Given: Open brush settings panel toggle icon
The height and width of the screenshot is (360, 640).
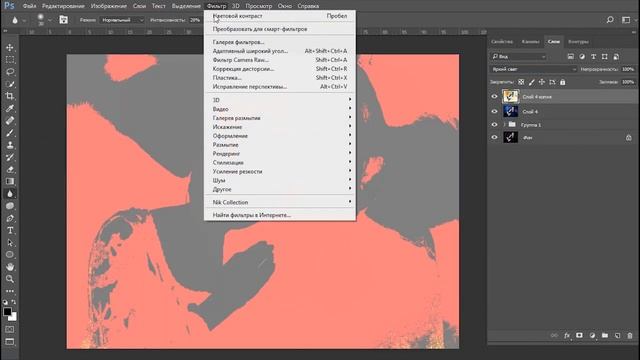Looking at the screenshot, I should tap(63, 20).
